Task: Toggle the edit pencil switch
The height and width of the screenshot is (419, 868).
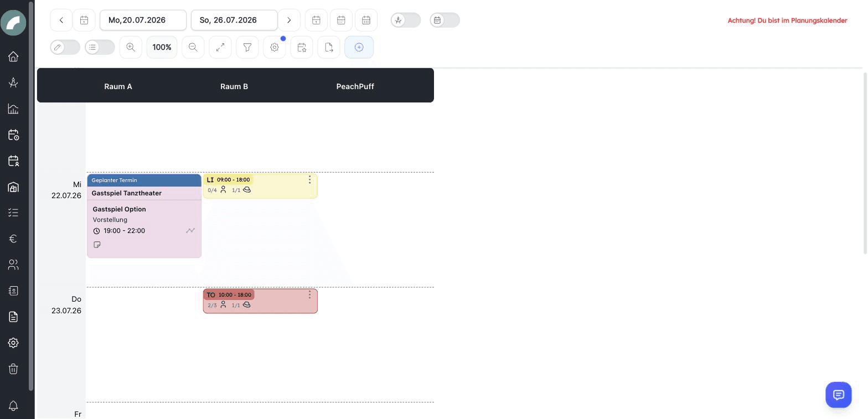Action: pyautogui.click(x=65, y=47)
